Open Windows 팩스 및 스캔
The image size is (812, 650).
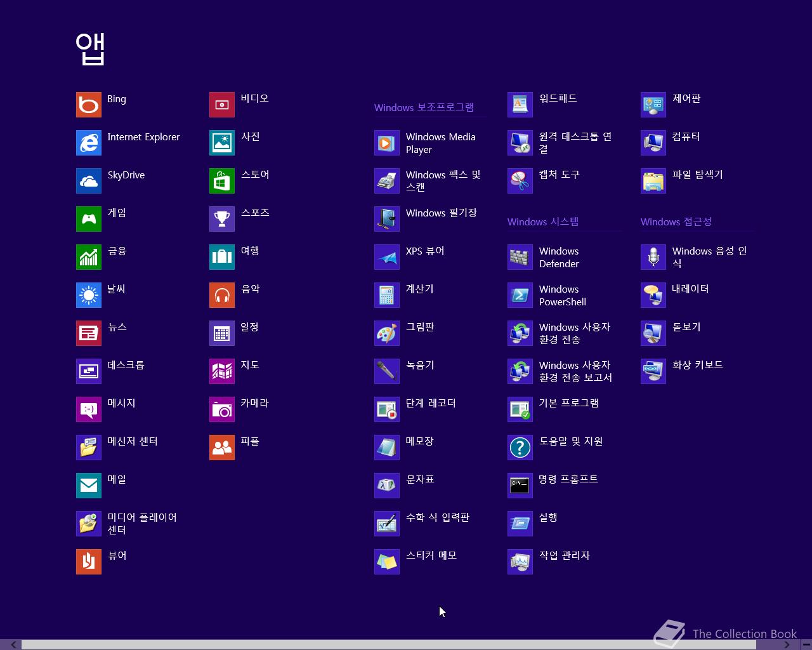(428, 181)
